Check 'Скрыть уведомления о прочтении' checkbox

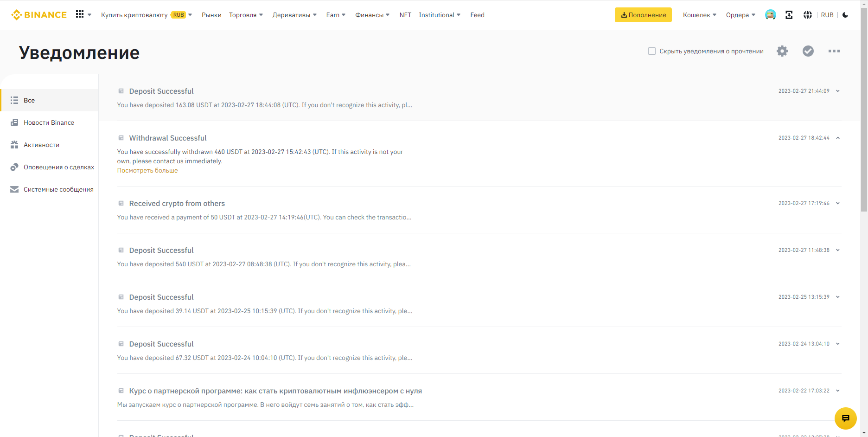click(652, 51)
